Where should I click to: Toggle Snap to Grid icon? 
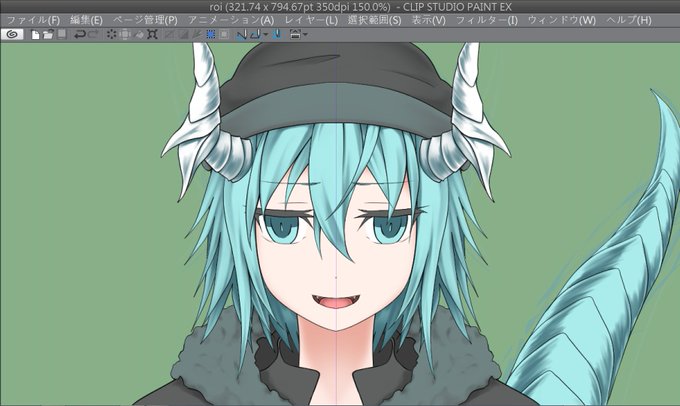tap(278, 34)
